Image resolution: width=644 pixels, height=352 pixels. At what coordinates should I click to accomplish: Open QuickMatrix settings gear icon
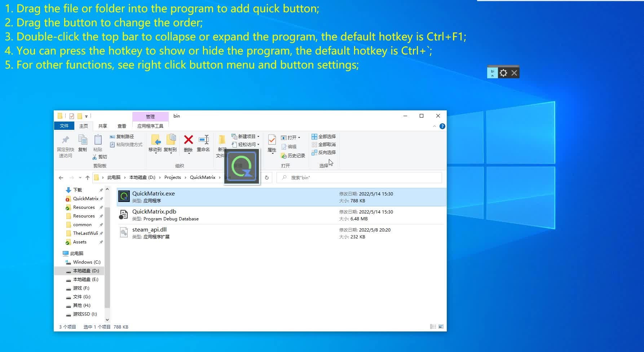(x=503, y=73)
